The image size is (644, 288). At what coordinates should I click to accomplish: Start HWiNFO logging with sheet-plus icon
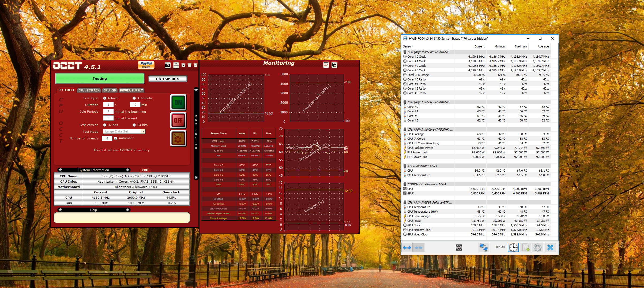click(525, 248)
